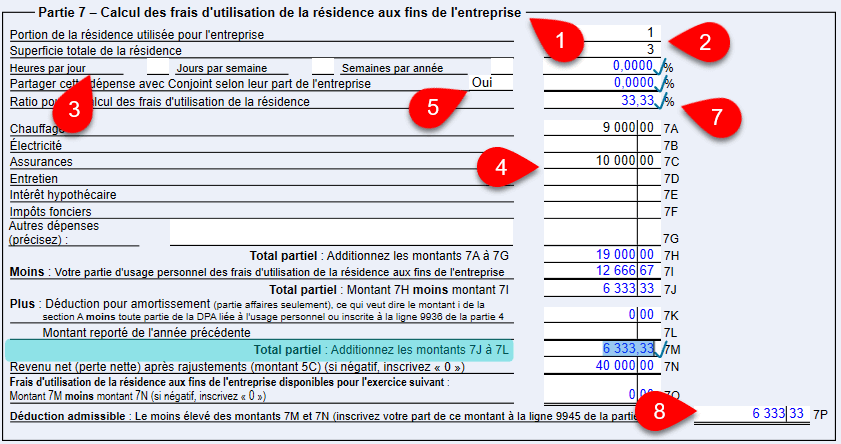Click the Partie 7 section heading

coord(279,12)
